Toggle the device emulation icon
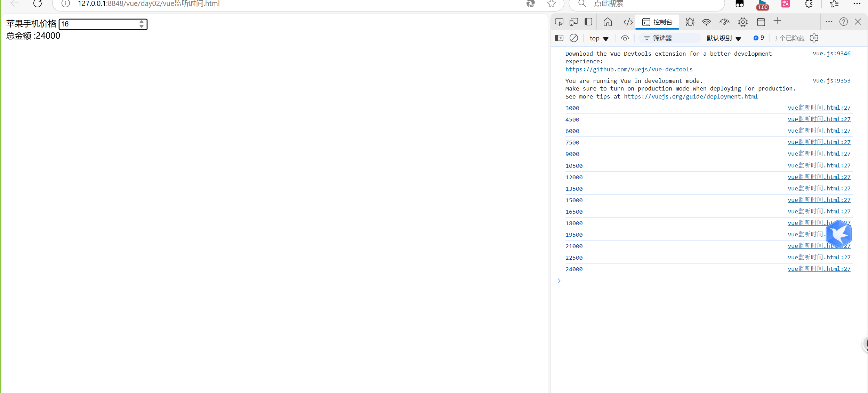Image resolution: width=868 pixels, height=393 pixels. point(574,22)
